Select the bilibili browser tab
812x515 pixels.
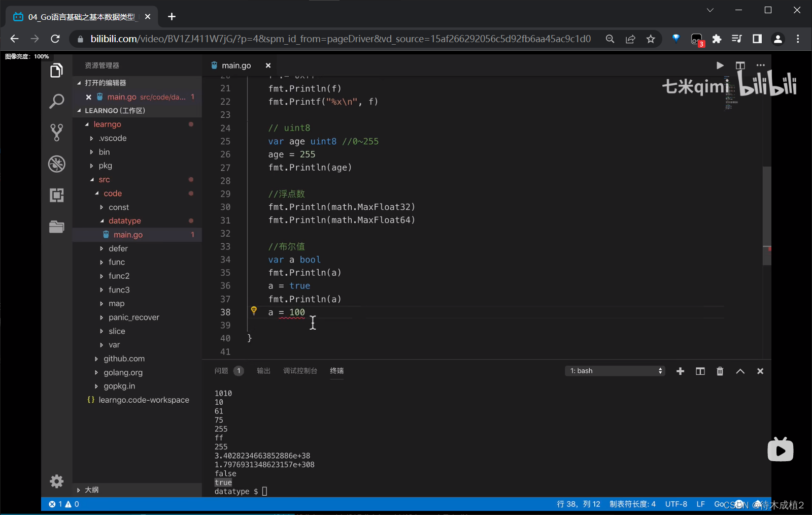pos(81,17)
